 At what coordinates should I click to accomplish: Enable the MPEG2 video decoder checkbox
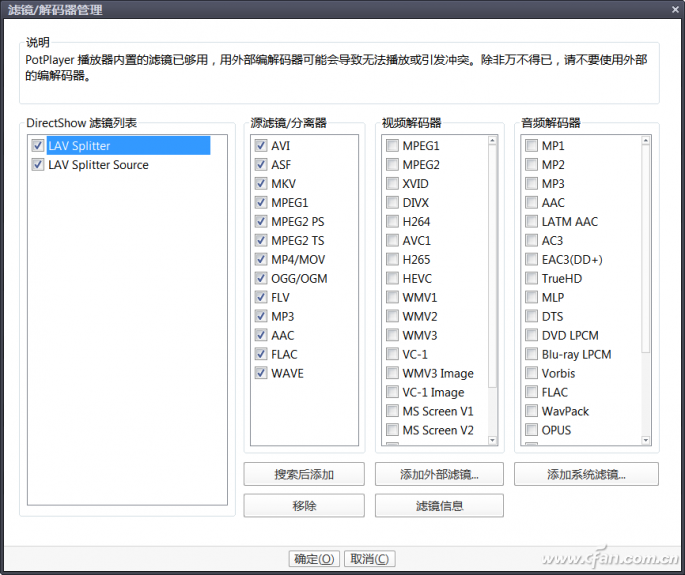coord(392,165)
